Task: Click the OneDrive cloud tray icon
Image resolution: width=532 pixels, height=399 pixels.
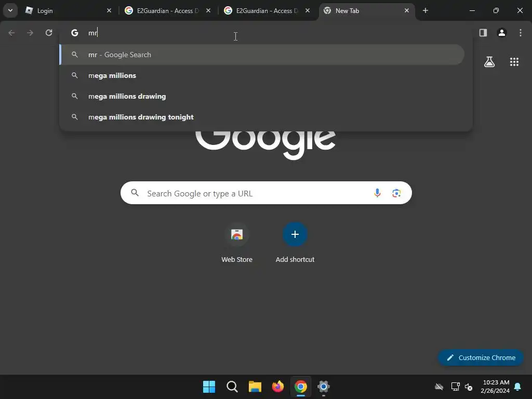Action: click(x=439, y=387)
